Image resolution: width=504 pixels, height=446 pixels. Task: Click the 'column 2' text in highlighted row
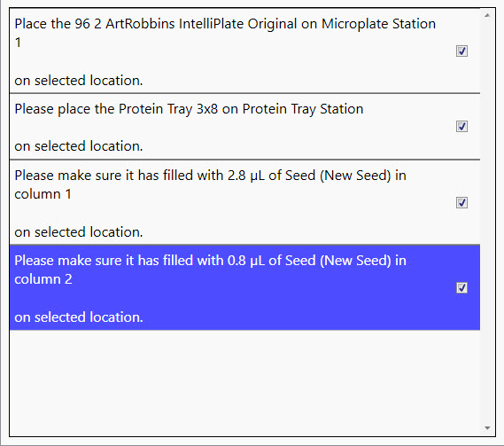43,279
